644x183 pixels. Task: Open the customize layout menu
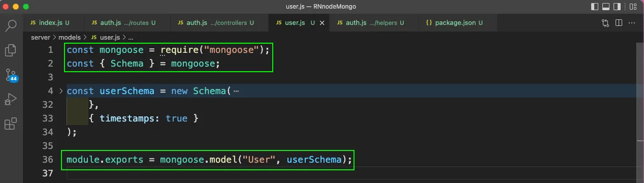[633, 7]
